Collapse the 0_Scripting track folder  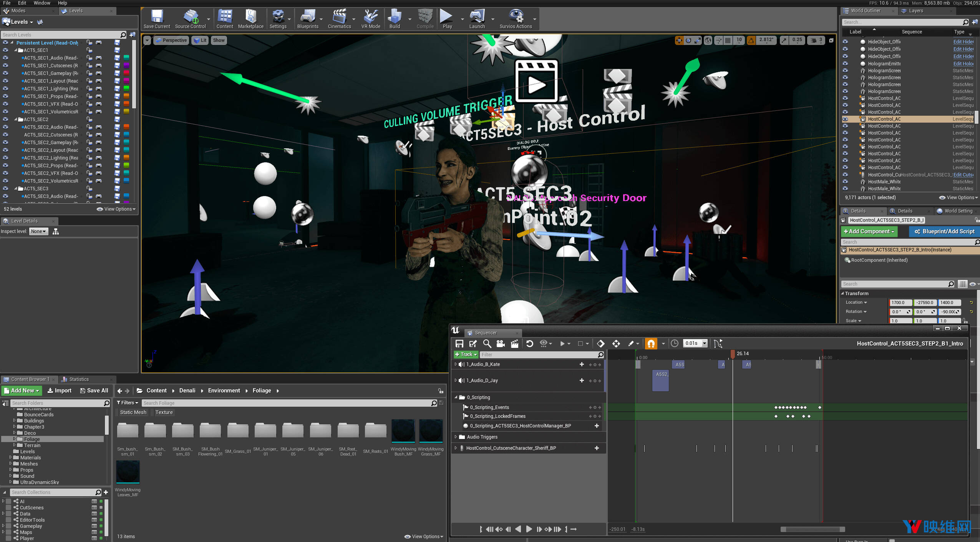pyautogui.click(x=456, y=397)
